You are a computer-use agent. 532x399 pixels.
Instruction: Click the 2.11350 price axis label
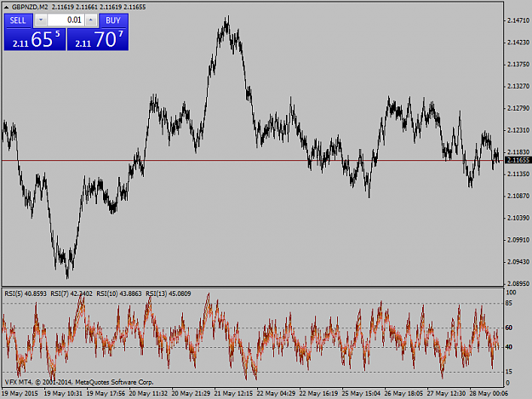coord(518,174)
